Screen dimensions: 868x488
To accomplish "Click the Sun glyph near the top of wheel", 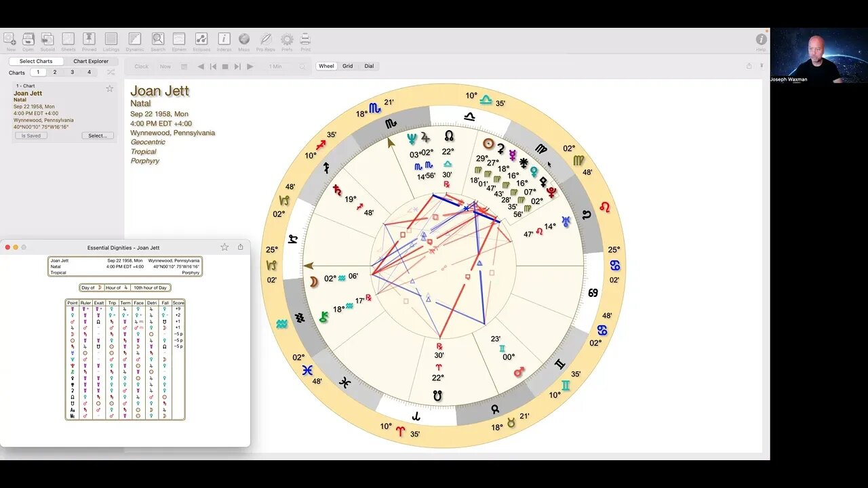I will pyautogui.click(x=488, y=144).
